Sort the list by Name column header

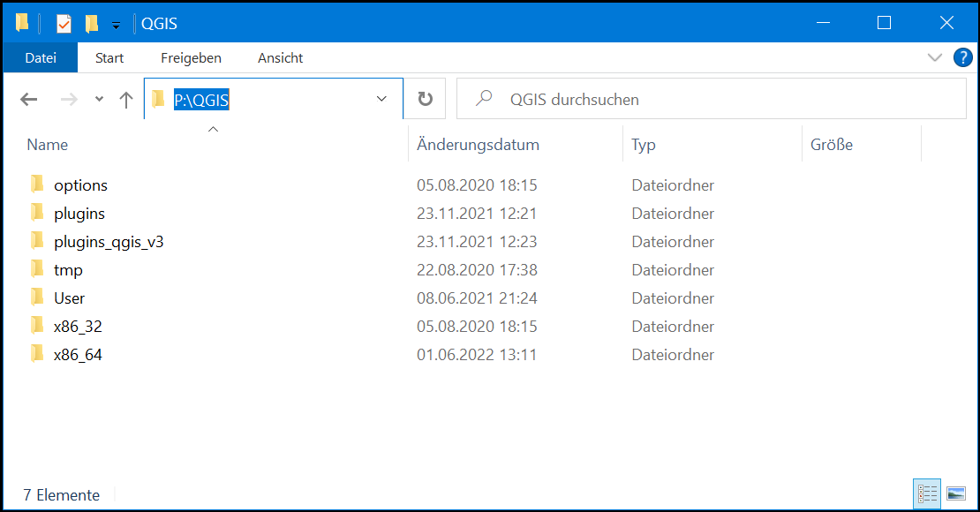click(48, 145)
